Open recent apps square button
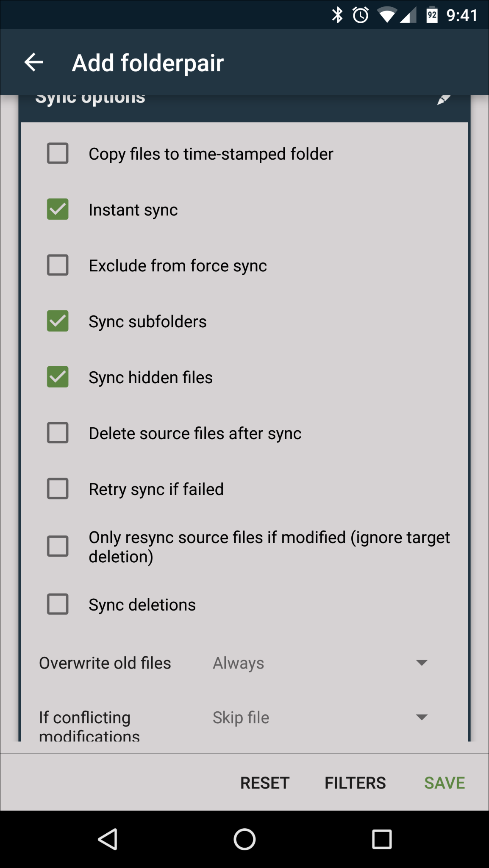The height and width of the screenshot is (868, 489). (x=381, y=839)
